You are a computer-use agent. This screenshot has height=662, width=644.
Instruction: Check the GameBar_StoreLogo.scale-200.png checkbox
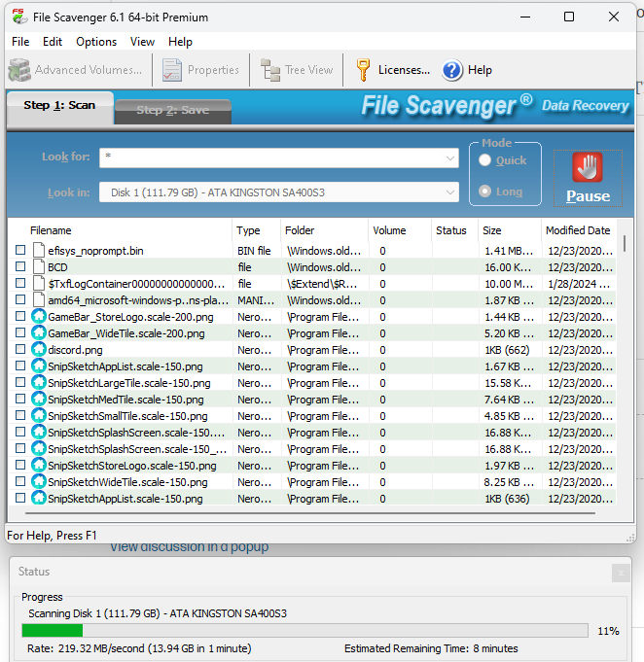click(x=20, y=316)
